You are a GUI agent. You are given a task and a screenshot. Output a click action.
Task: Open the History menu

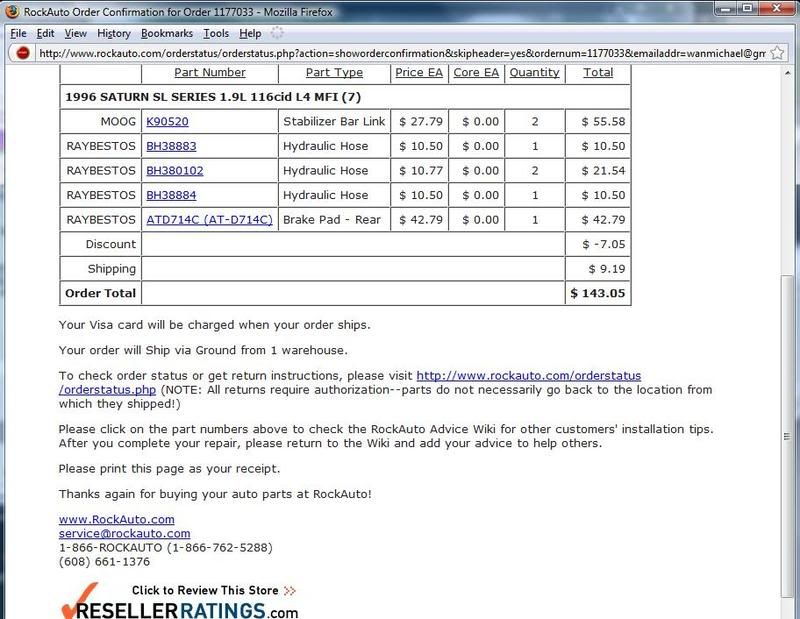114,33
